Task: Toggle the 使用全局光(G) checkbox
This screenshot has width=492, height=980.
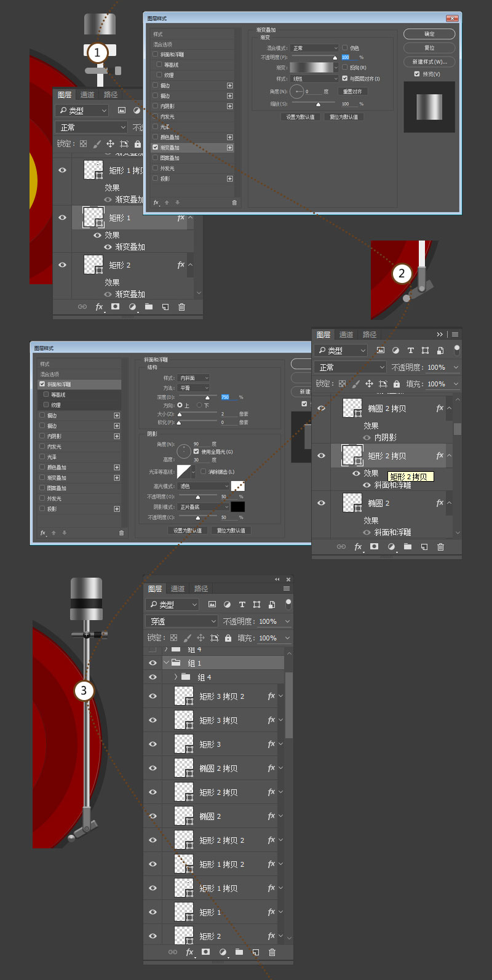Action: tap(196, 452)
